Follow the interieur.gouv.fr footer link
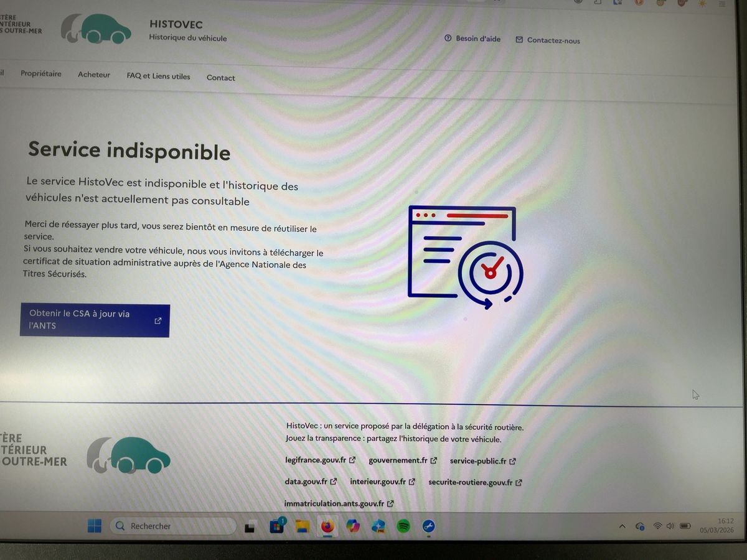This screenshot has height=560, width=747. tap(383, 482)
